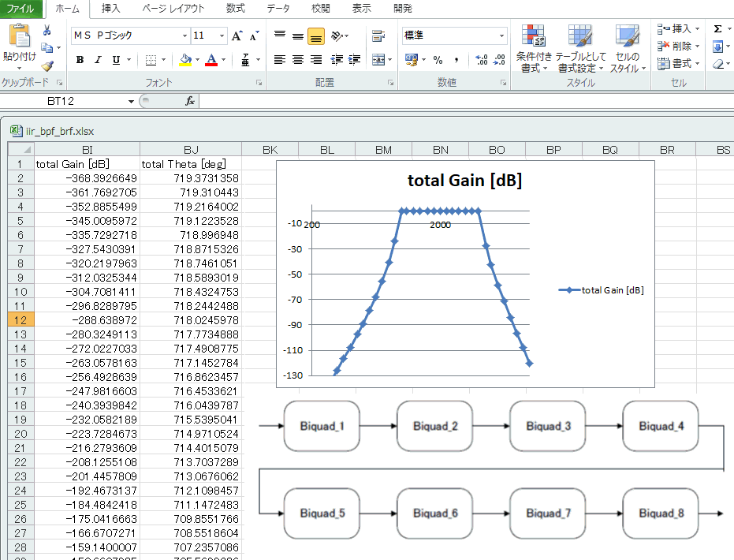Image resolution: width=734 pixels, height=560 pixels.
Task: Switch to 数式 Formulas tab
Action: point(236,8)
